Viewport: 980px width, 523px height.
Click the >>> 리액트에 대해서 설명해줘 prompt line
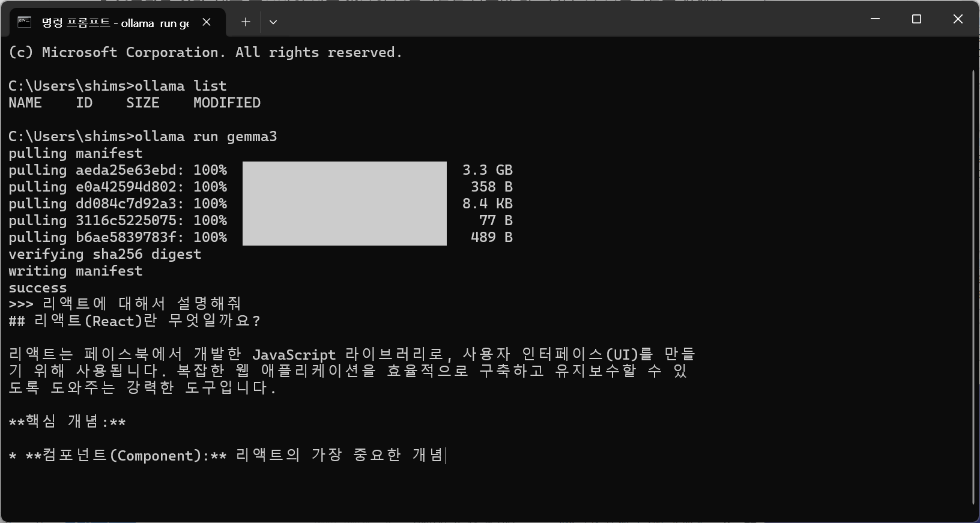click(x=125, y=304)
